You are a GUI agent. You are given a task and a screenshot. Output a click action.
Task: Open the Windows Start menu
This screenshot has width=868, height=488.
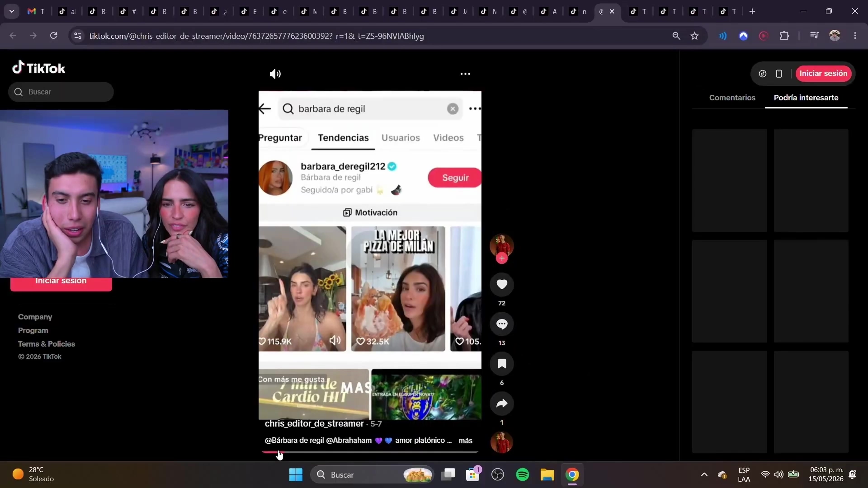click(x=296, y=475)
